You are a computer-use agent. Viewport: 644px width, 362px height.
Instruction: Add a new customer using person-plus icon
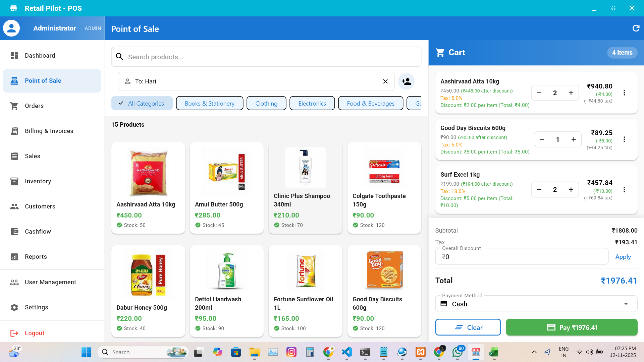(x=406, y=81)
